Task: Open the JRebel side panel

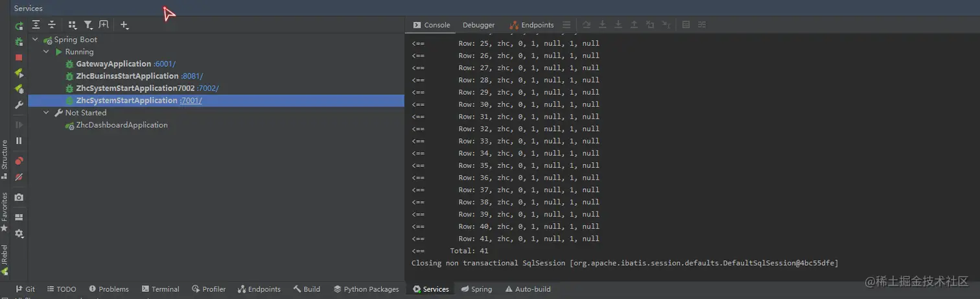Action: click(5, 259)
